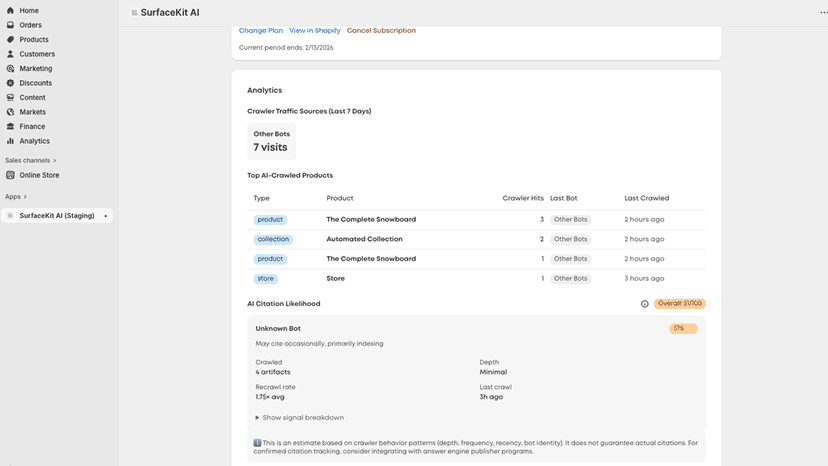Click the pin dot next to SurfaceKit AI (Staging)
The width and height of the screenshot is (828, 466).
click(106, 216)
